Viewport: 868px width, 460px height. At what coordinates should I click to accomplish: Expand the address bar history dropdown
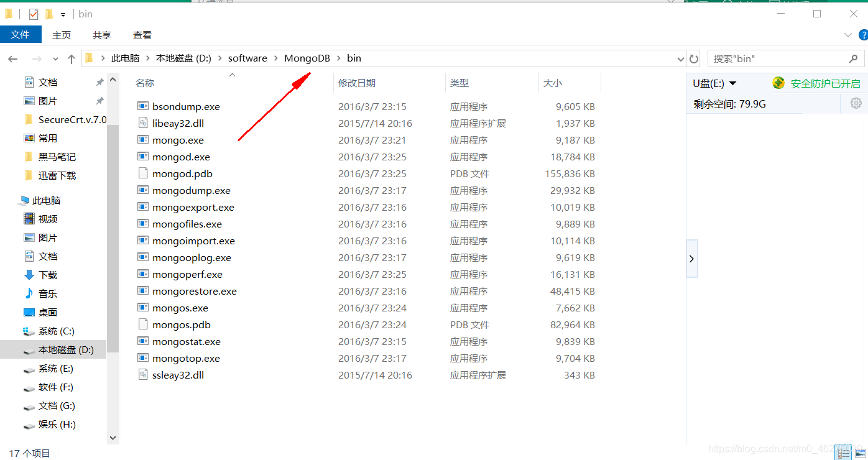[x=680, y=59]
